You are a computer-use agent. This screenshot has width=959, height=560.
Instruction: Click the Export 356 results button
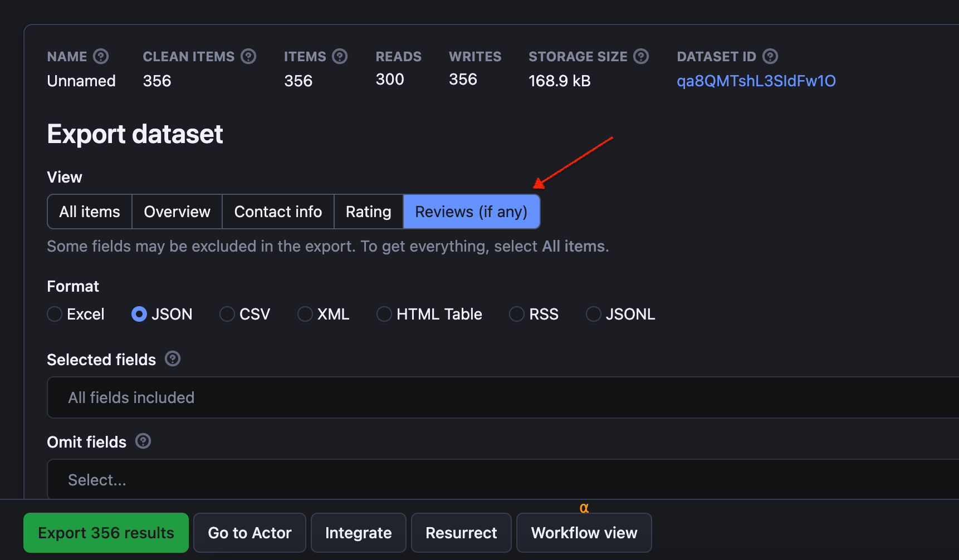click(106, 533)
